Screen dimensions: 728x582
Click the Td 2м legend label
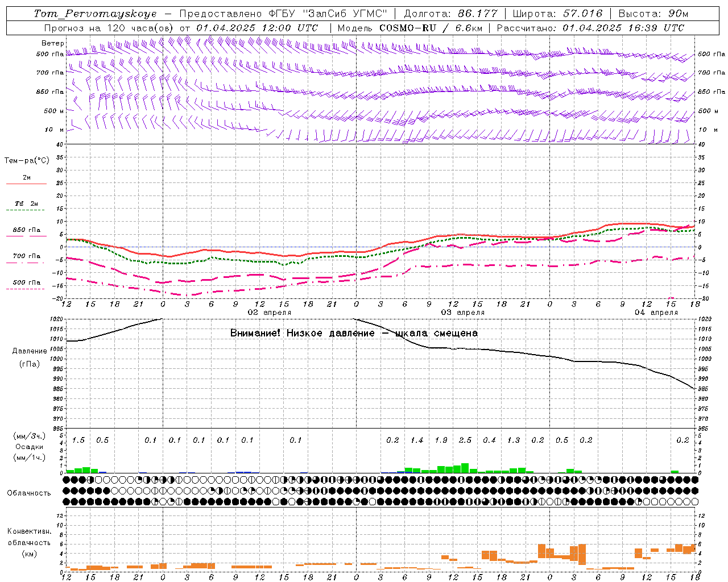(27, 203)
